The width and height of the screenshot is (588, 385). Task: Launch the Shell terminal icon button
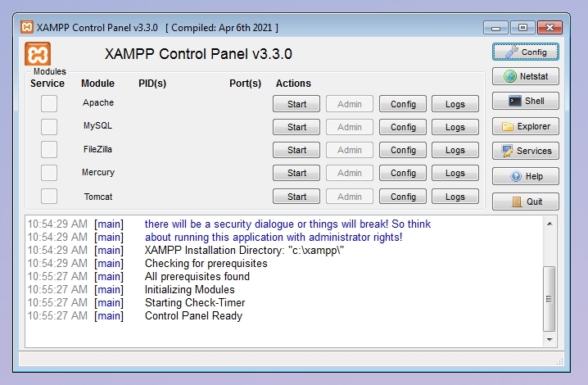[526, 101]
